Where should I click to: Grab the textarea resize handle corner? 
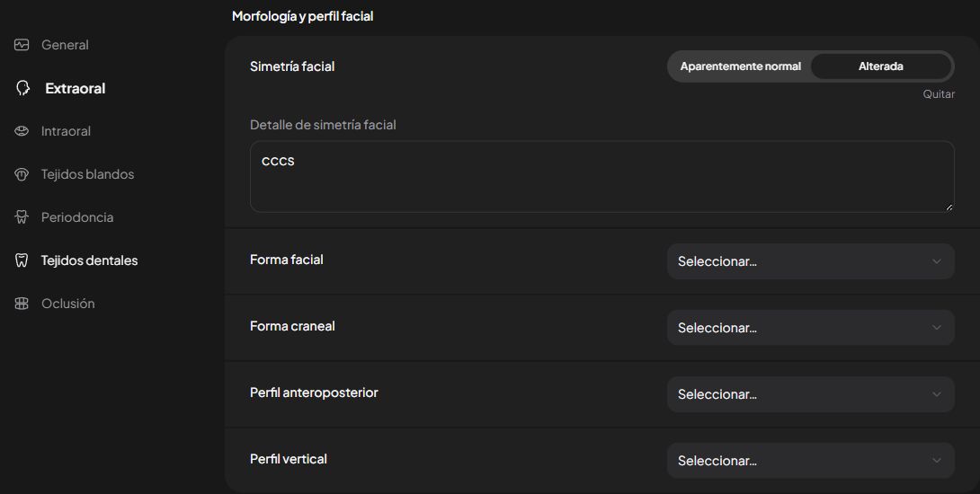[x=949, y=207]
